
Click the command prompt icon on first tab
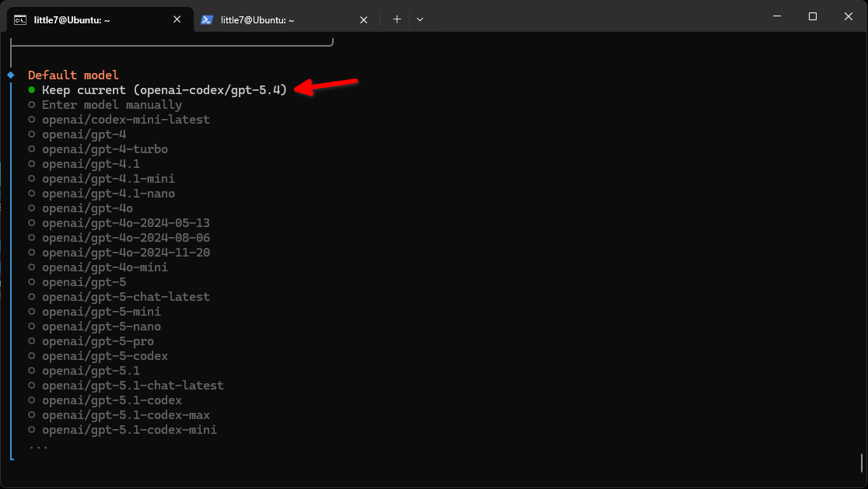click(x=21, y=19)
